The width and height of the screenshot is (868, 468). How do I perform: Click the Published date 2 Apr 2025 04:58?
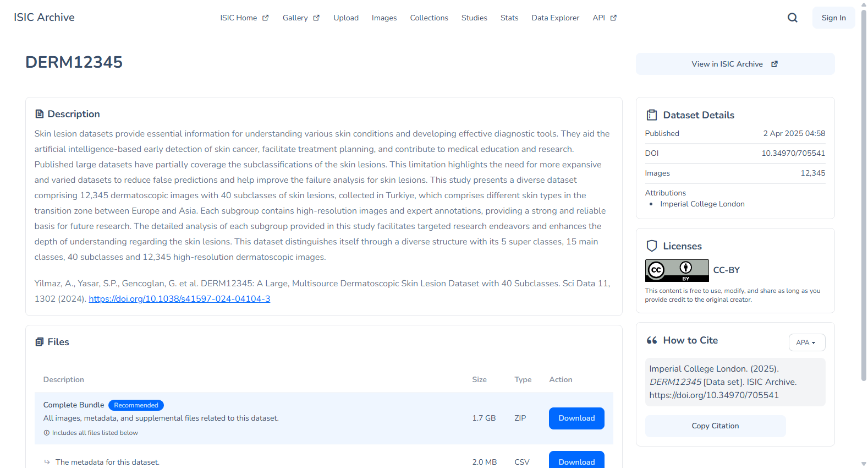(794, 133)
